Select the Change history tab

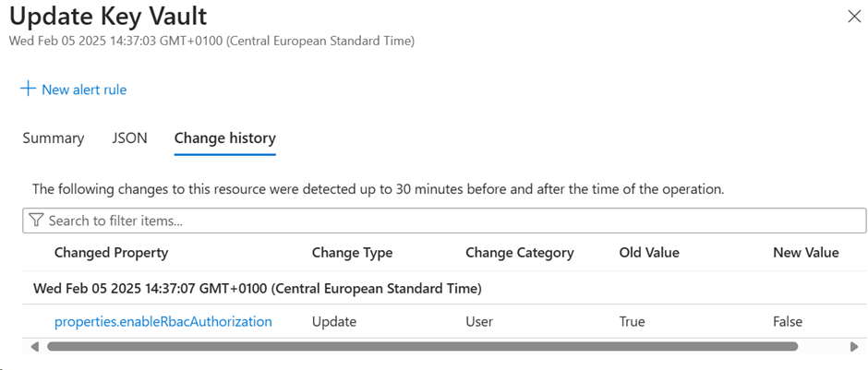pos(224,137)
